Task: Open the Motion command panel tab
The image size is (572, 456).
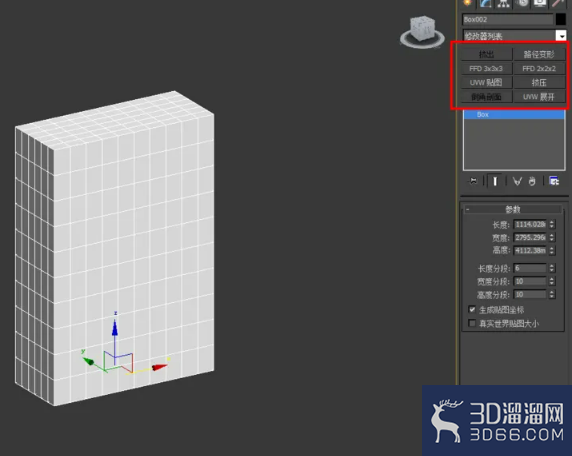Action: [523, 3]
